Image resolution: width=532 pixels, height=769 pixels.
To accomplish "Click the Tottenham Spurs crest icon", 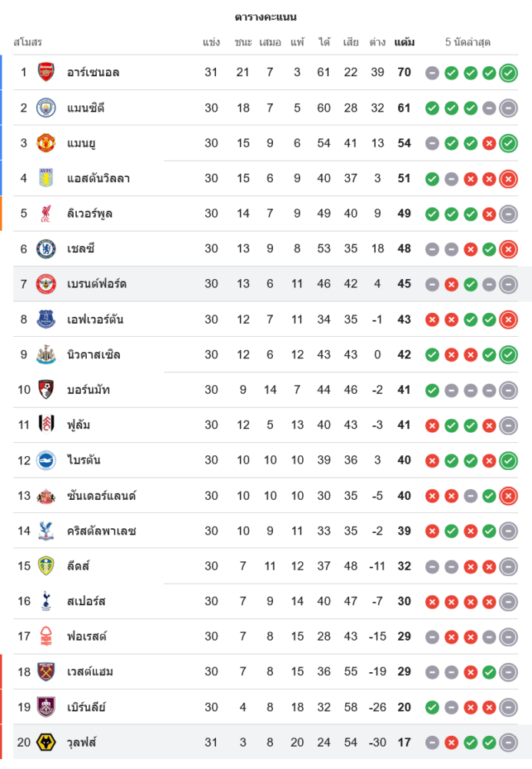I will point(47,601).
